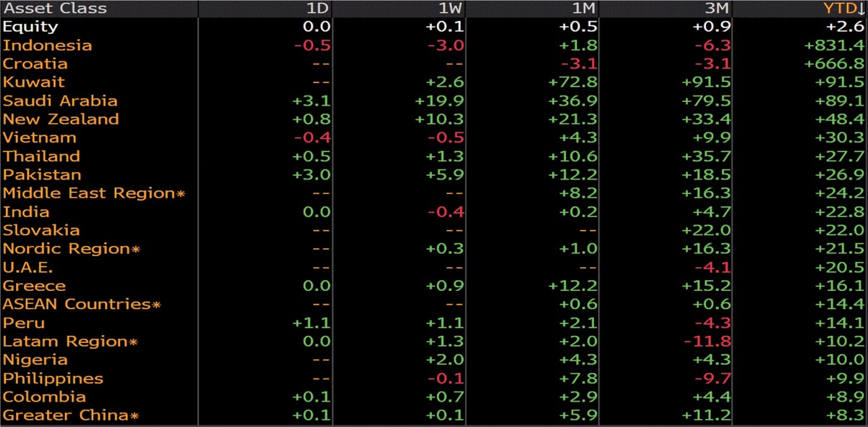Open the Philippines row

(53, 379)
